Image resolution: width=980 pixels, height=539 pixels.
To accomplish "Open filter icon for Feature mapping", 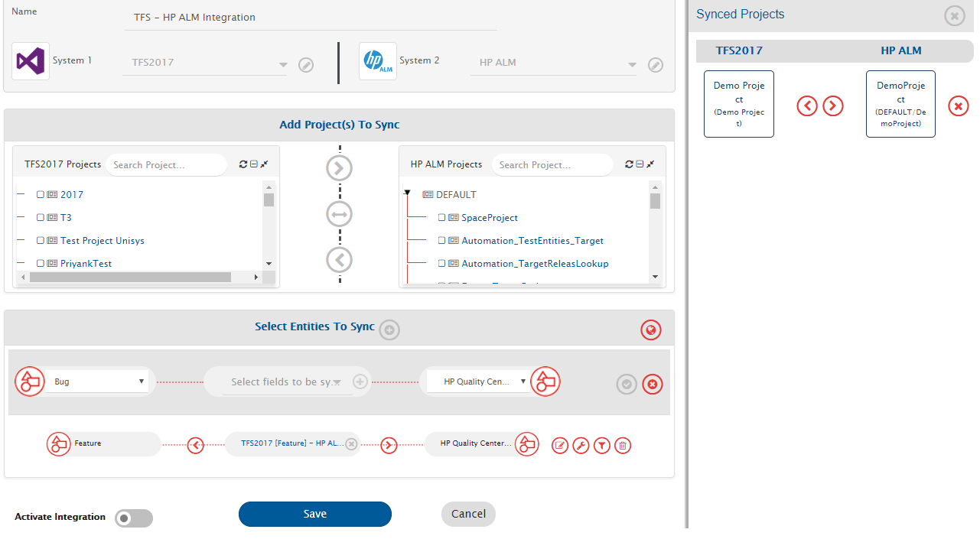I will (602, 446).
